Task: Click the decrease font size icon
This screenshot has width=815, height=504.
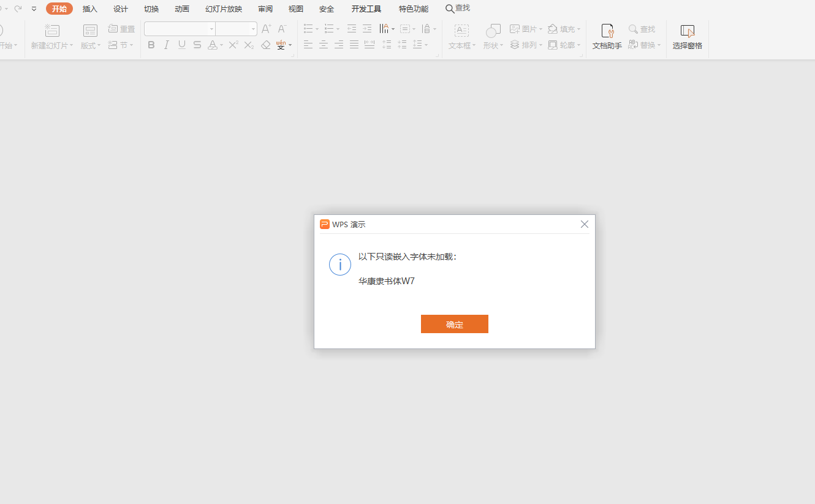Action: [282, 29]
